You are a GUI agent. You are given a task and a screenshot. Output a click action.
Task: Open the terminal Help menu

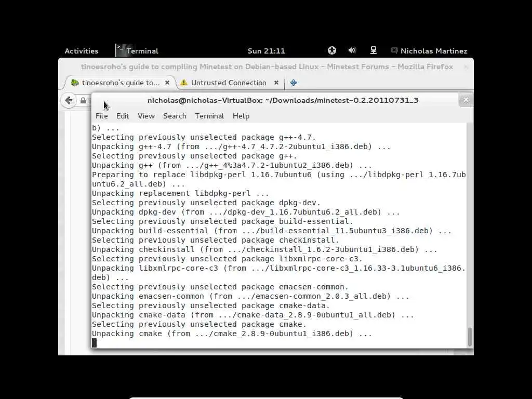(x=241, y=116)
